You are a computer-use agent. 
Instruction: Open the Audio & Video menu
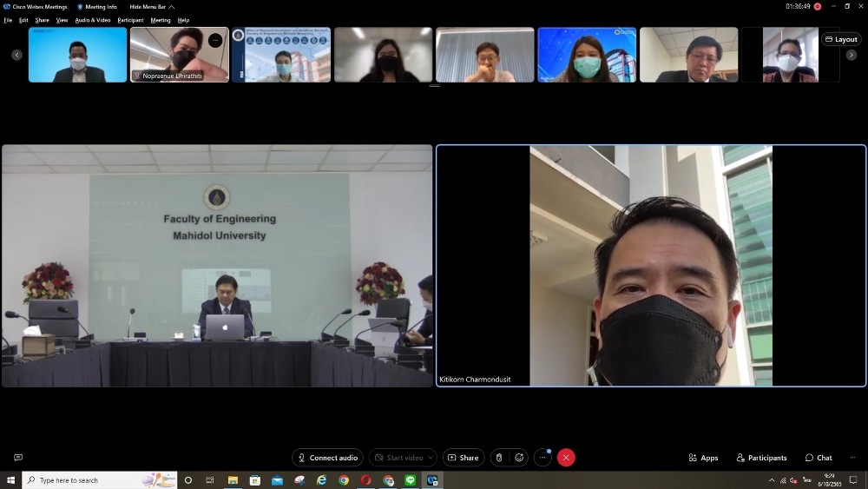[x=93, y=20]
